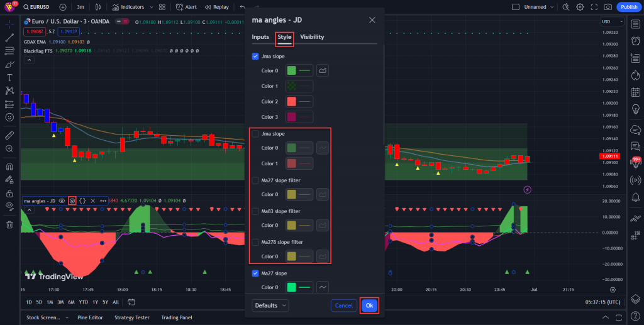Change the 3m timeframe interval
The width and height of the screenshot is (644, 325).
[x=80, y=7]
